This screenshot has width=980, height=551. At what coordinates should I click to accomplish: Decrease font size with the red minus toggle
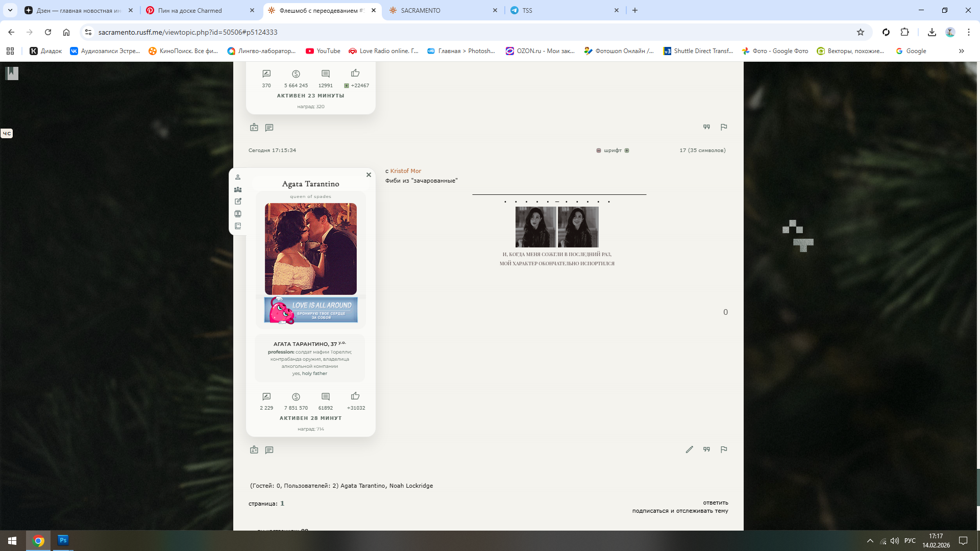tap(598, 151)
